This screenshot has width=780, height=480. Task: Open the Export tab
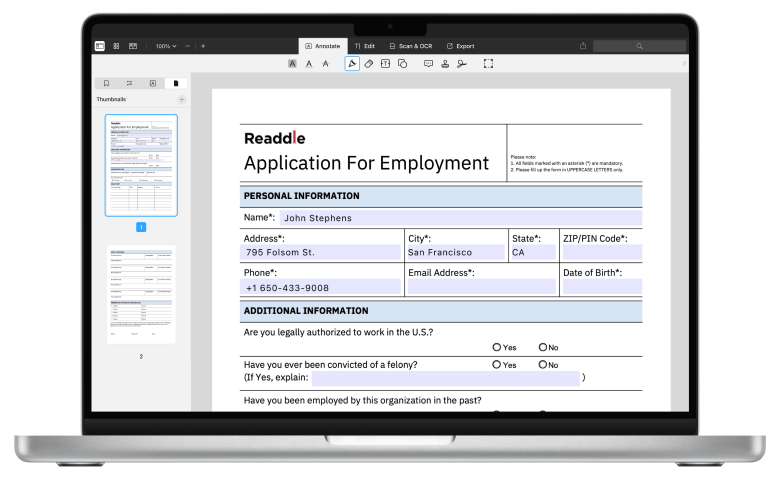point(460,46)
